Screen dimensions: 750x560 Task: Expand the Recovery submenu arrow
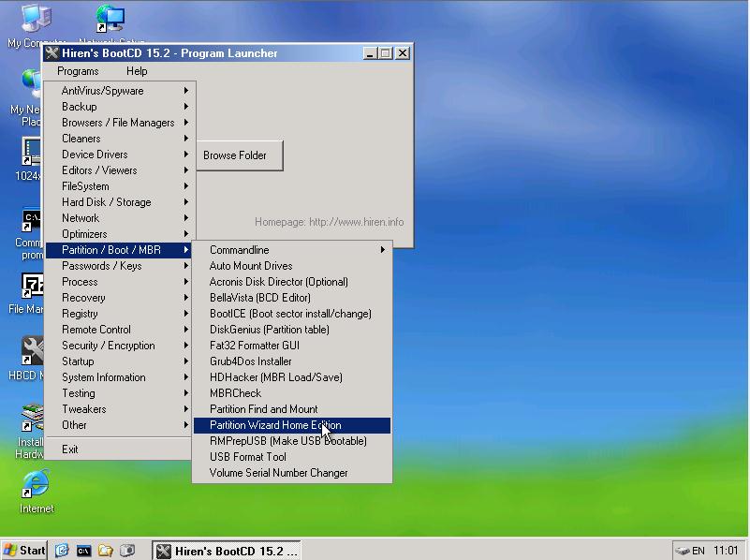(186, 298)
